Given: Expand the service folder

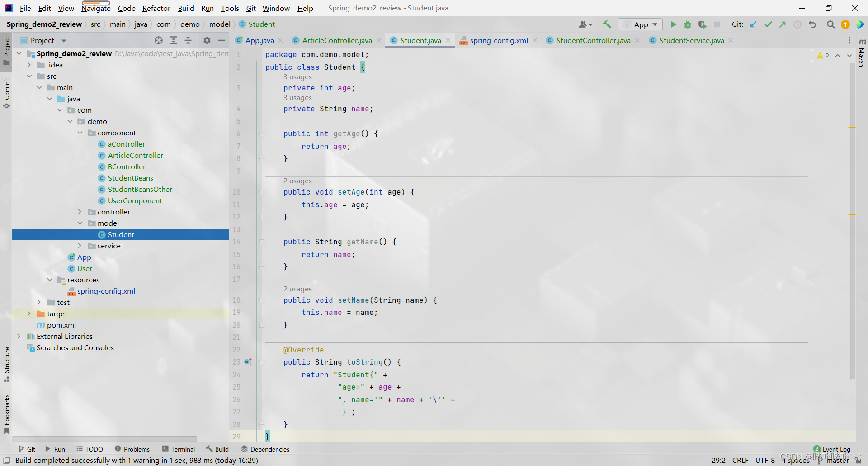Looking at the screenshot, I should (80, 246).
